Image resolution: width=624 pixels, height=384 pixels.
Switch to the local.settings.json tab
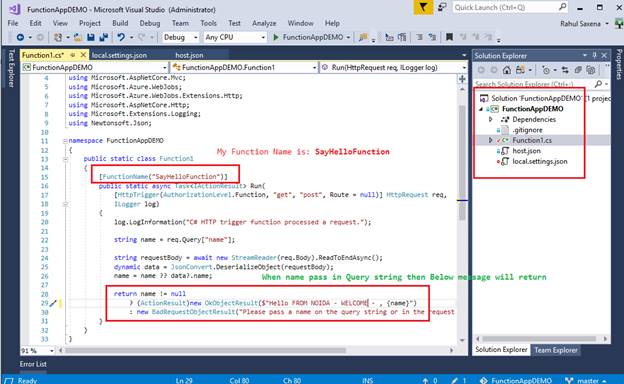click(x=119, y=55)
